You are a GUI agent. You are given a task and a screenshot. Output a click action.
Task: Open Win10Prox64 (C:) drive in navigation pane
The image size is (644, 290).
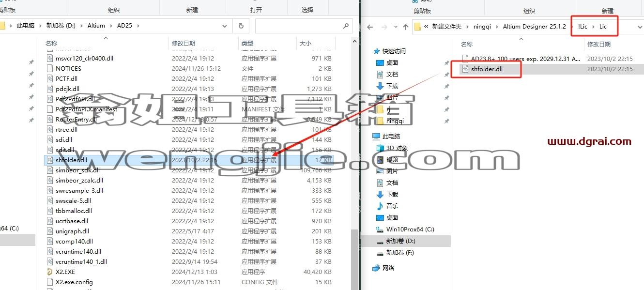(x=410, y=229)
